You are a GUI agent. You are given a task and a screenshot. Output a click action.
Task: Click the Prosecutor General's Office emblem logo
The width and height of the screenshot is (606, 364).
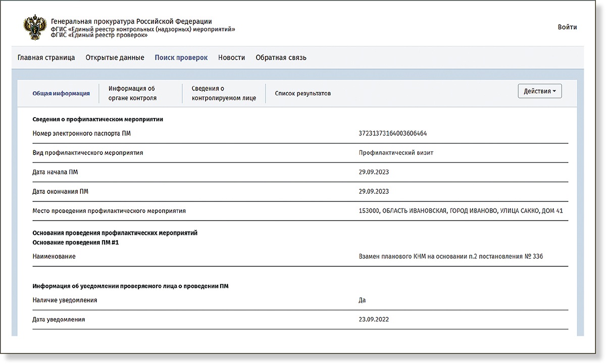[35, 28]
